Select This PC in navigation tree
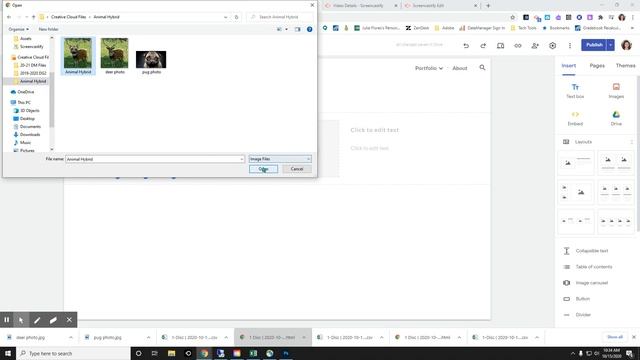 [21, 102]
